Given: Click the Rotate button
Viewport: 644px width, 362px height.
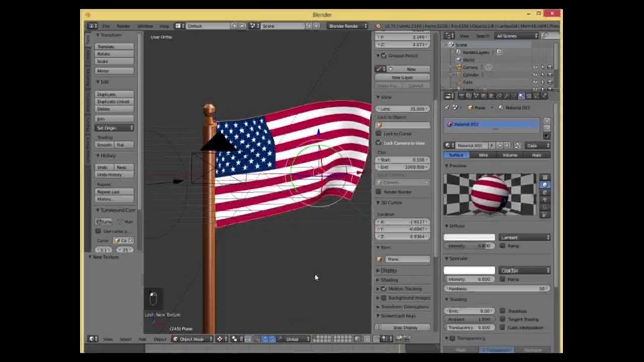Looking at the screenshot, I should (x=114, y=54).
